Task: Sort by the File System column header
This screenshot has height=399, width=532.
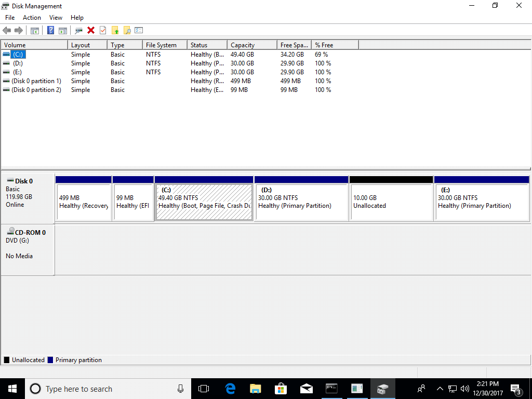Action: pyautogui.click(x=165, y=45)
